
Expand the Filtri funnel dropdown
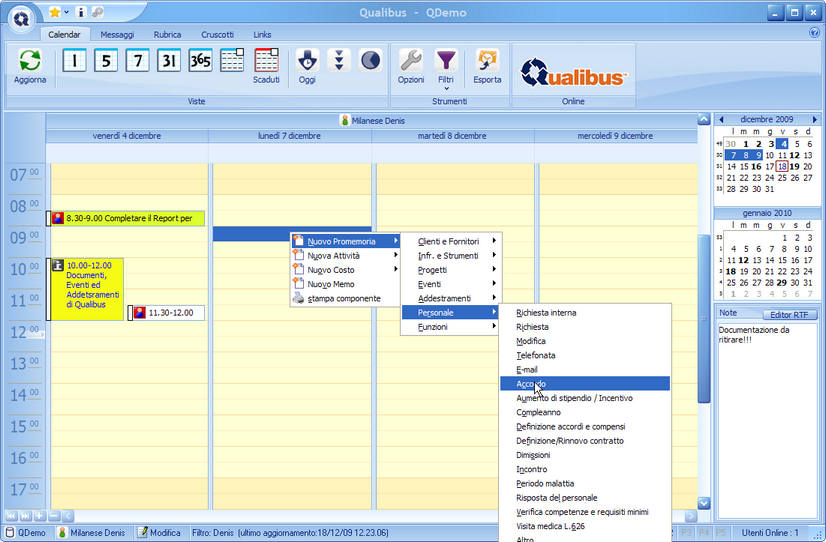(446, 66)
